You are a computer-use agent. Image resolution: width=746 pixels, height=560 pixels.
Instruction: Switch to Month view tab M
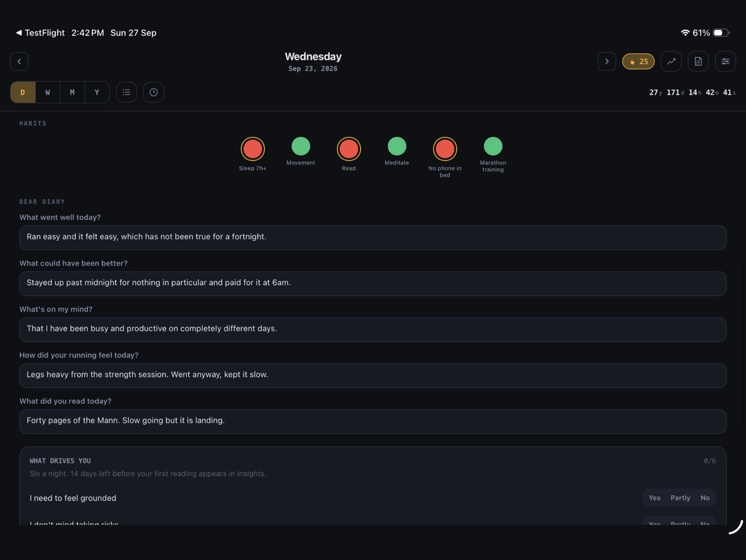[72, 92]
